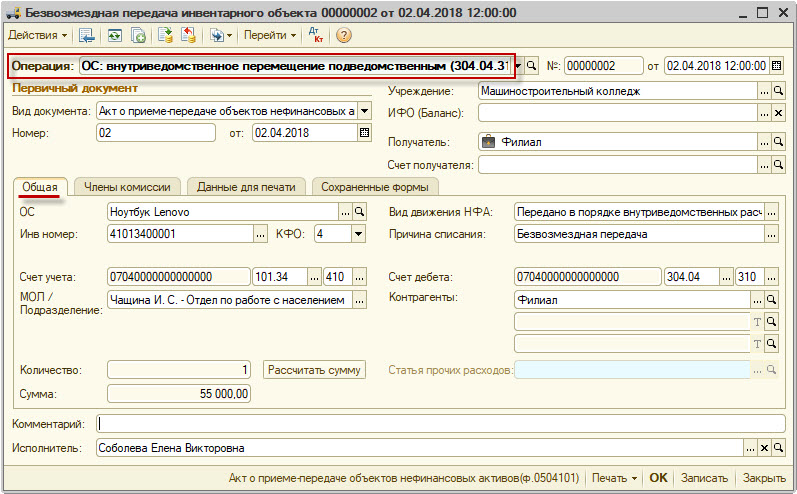Click ellipsis button of ИФО (Баланс) field

coord(764,113)
